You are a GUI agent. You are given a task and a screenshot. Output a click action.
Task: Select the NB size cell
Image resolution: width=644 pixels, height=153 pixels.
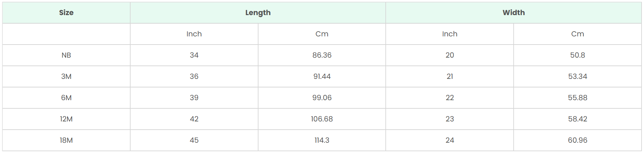coord(66,55)
